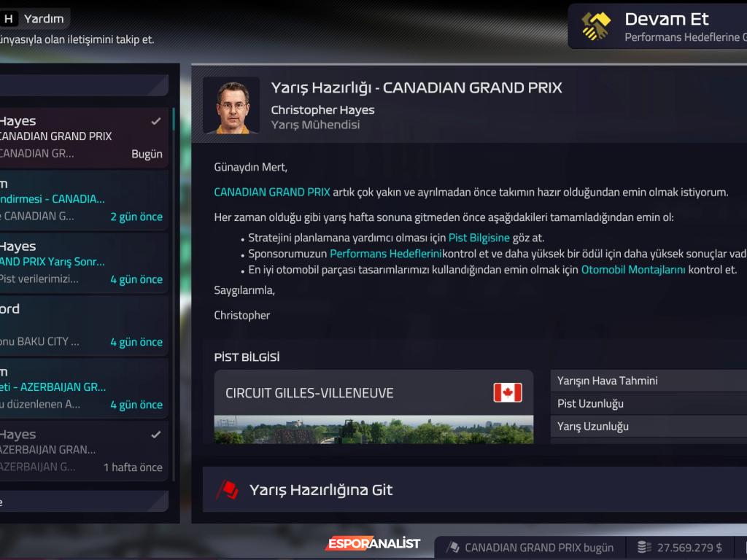Select the Yarışın Hava Tahmini row
This screenshot has width=747, height=560.
649,381
